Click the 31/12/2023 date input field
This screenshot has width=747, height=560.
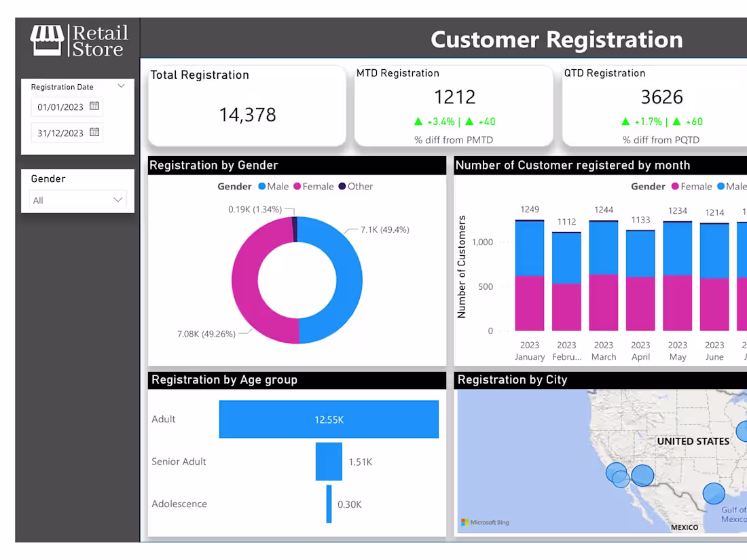tap(61, 133)
